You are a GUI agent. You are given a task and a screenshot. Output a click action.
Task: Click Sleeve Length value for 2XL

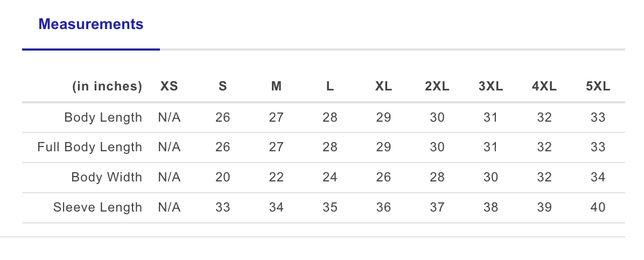point(437,208)
